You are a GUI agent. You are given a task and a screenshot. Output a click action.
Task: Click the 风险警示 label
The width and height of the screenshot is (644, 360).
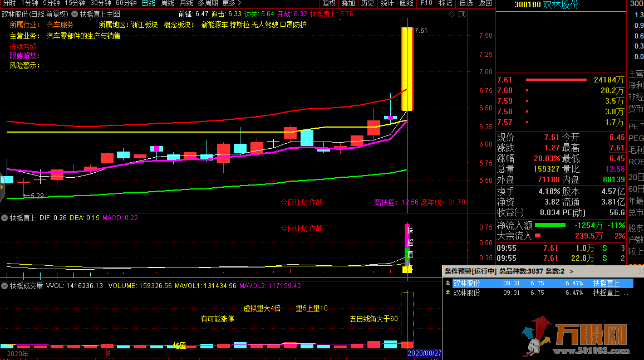[24, 65]
